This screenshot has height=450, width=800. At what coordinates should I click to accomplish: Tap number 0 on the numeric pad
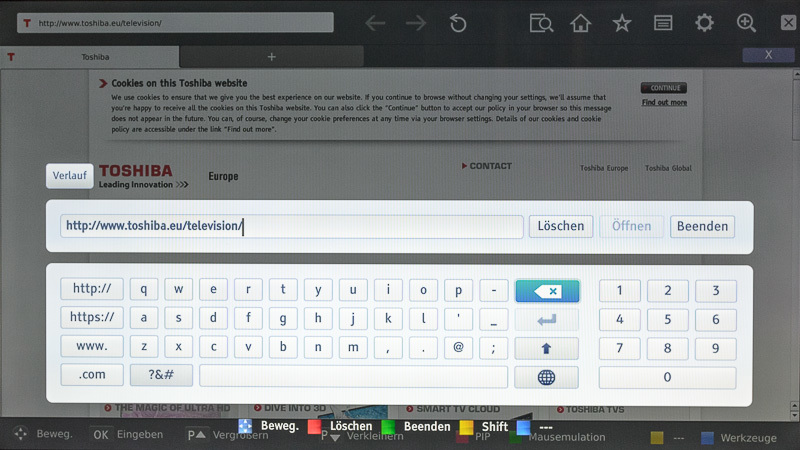667,378
